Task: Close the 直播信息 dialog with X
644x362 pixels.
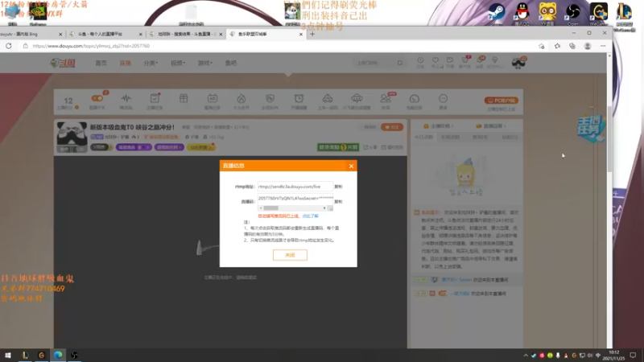Action: click(351, 166)
